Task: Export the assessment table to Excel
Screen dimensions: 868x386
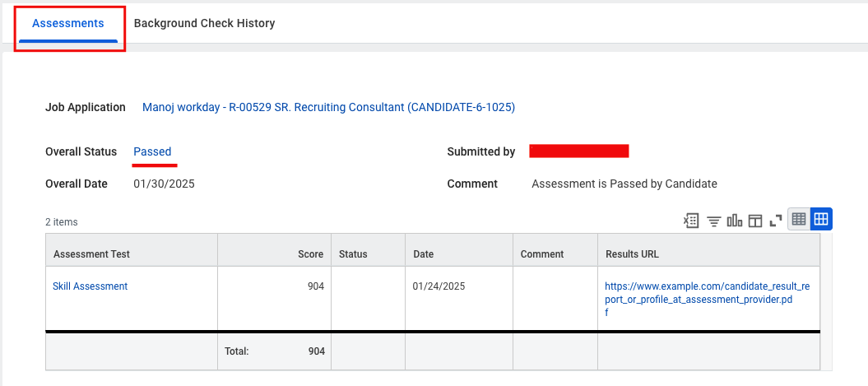Action: pos(691,221)
